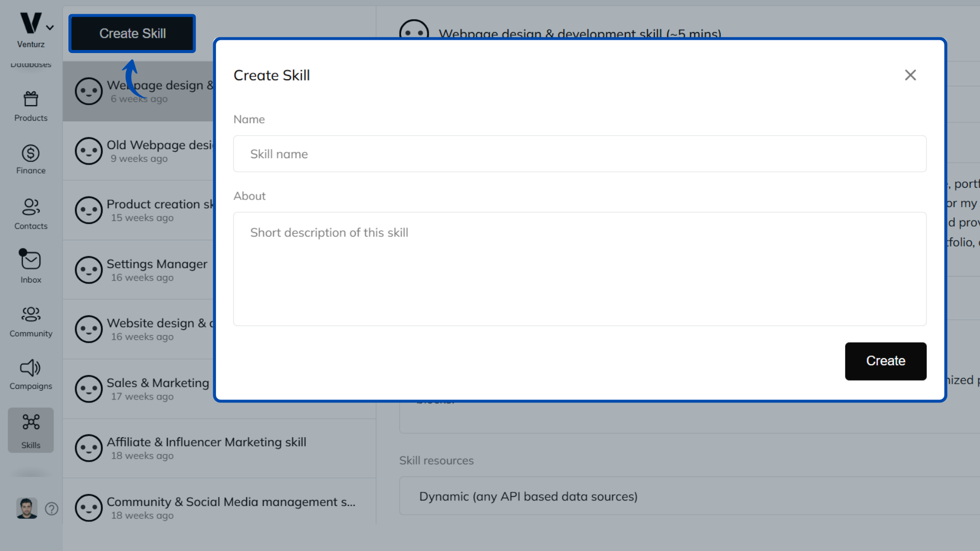Screen dimensions: 980x551
Task: Click the Create Skill button
Action: (x=132, y=33)
